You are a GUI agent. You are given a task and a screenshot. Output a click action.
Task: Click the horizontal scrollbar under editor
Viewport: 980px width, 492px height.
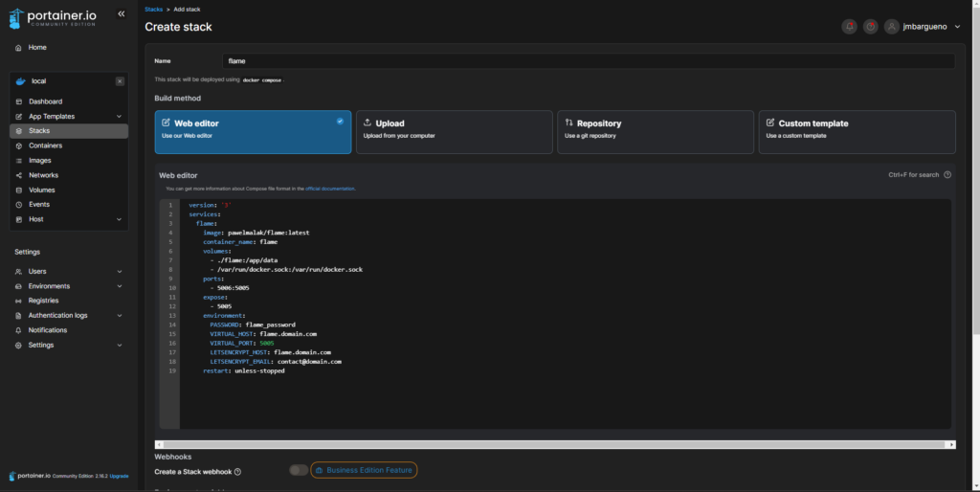click(x=555, y=444)
